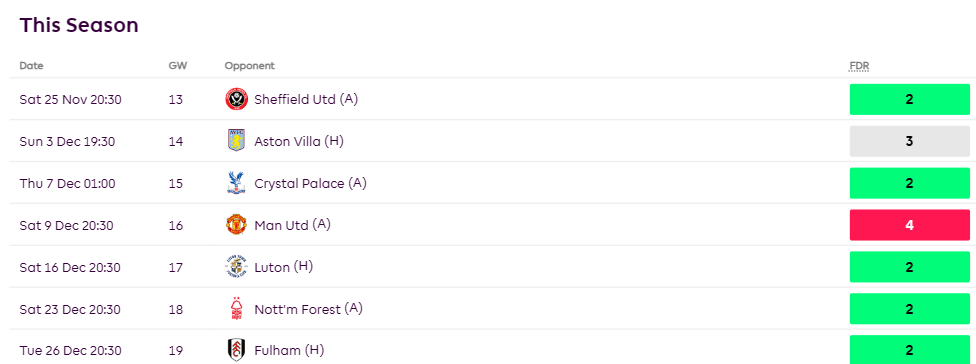Image resolution: width=976 pixels, height=364 pixels.
Task: Click the red FDR 4 difficulty badge
Action: pos(909,225)
